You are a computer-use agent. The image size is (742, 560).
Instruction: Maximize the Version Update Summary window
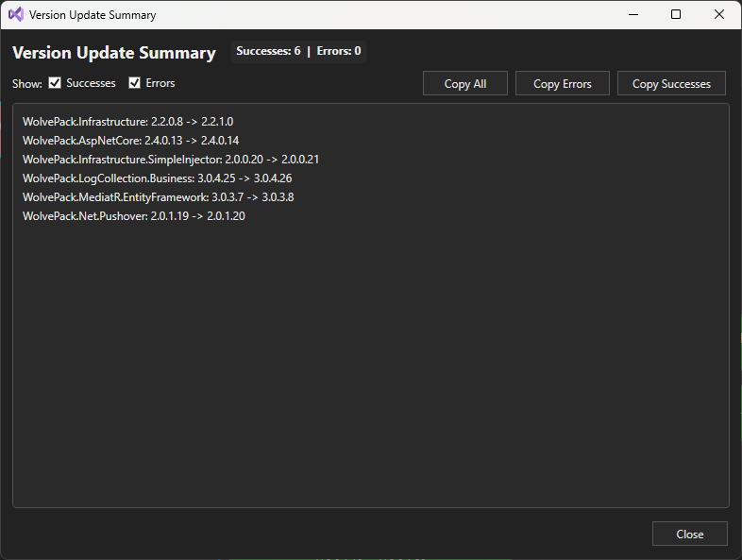point(676,15)
